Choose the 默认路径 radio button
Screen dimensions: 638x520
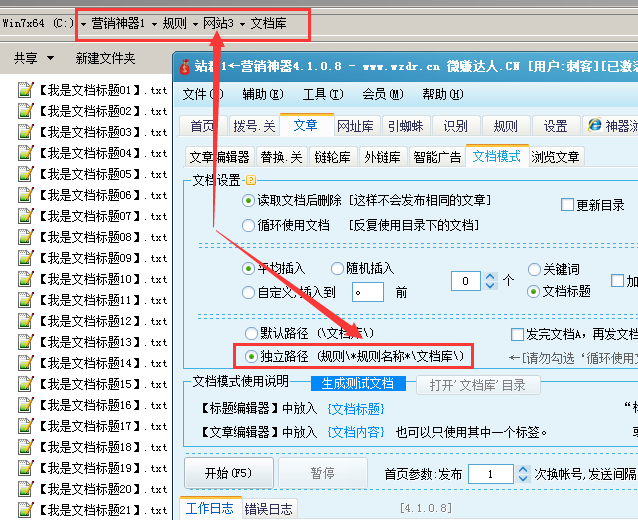[x=251, y=333]
